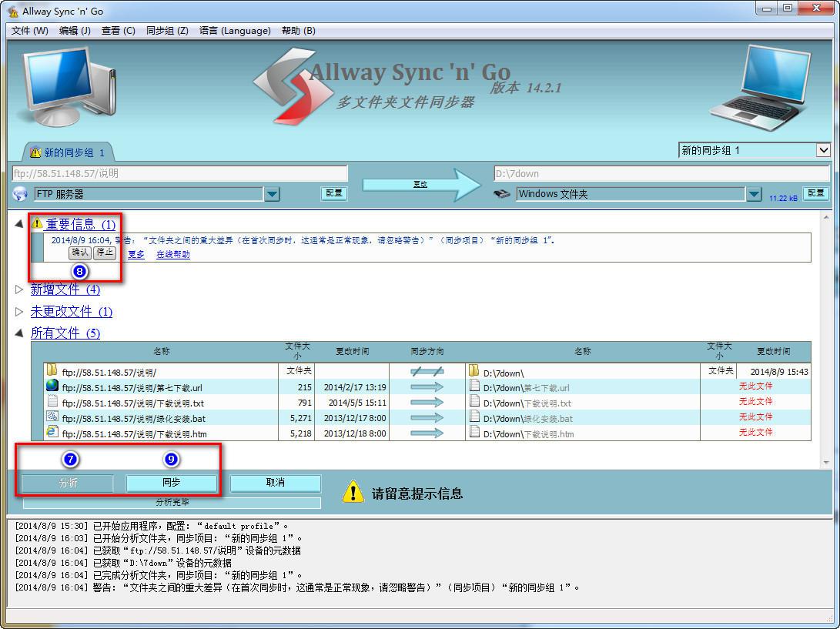This screenshot has width=840, height=629.
Task: Click the 所有文件 (5) heading link
Action: point(65,333)
